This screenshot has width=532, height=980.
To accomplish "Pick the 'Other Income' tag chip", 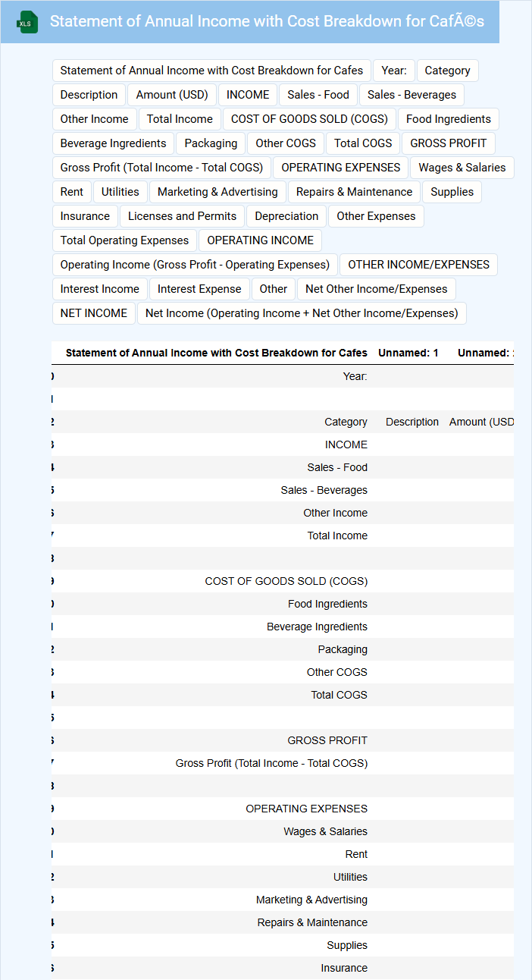I will pyautogui.click(x=95, y=119).
